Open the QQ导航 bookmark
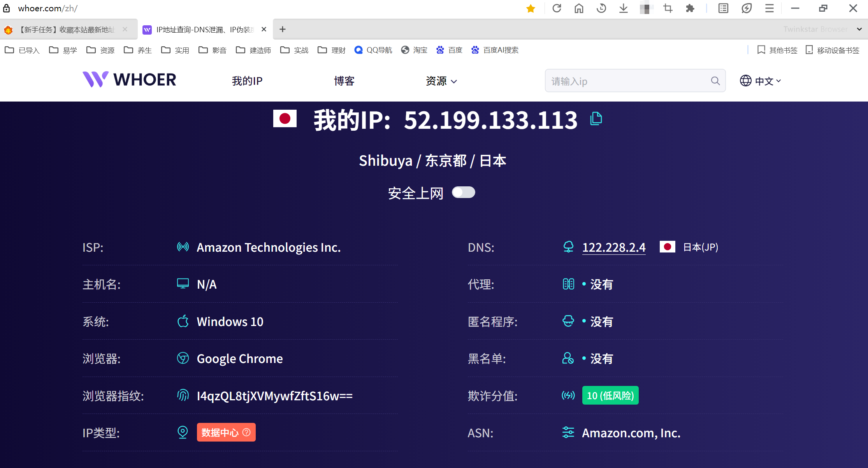 pyautogui.click(x=373, y=50)
